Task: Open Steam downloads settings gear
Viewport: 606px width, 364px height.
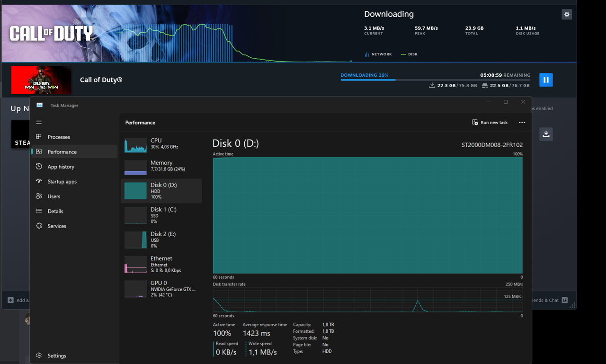Action: coord(567,15)
